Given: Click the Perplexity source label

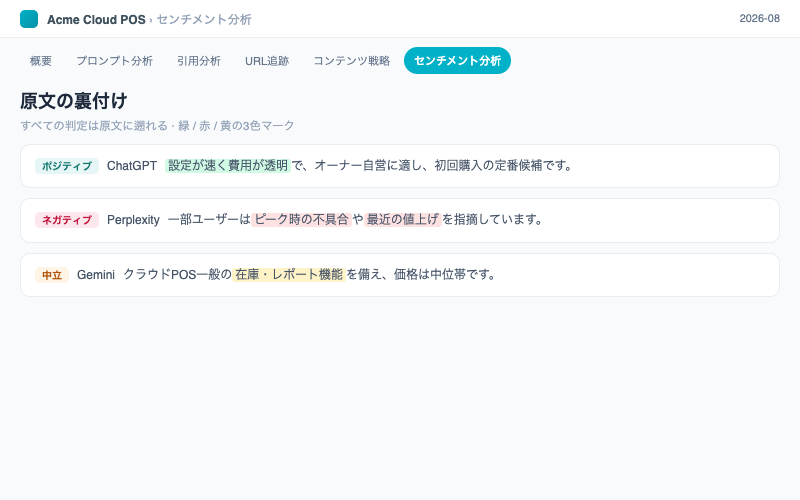Looking at the screenshot, I should (x=133, y=220).
